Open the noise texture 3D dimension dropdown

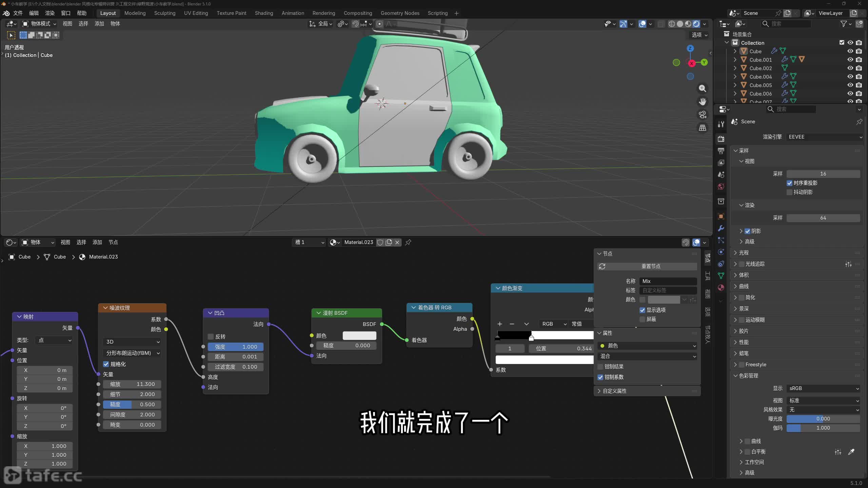[132, 342]
